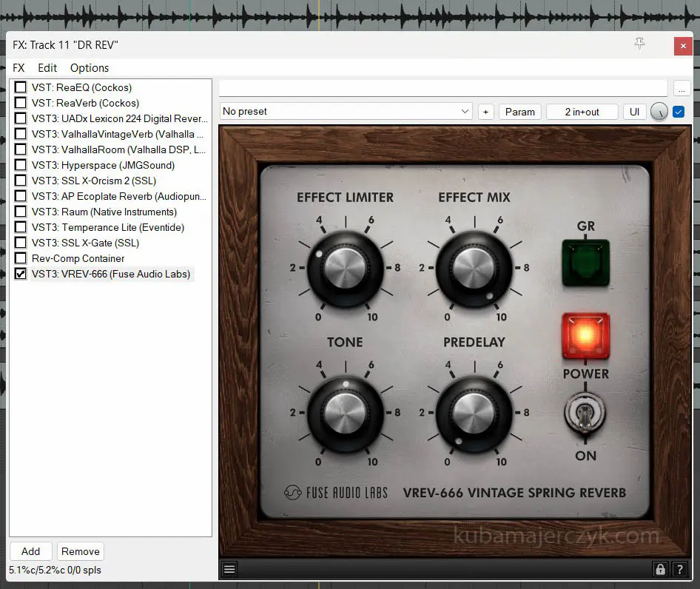700x589 pixels.
Task: Flip the POWER ON toggle switch
Action: tap(585, 414)
